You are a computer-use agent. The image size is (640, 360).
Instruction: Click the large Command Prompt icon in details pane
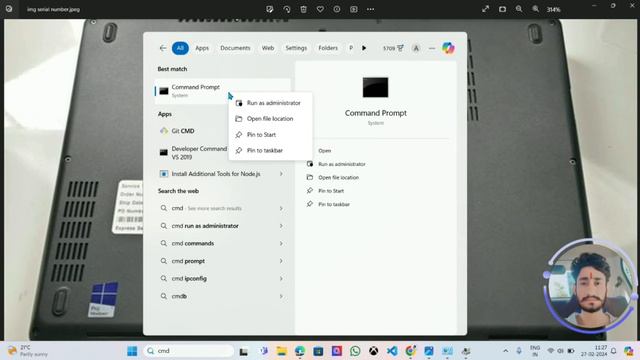375,87
